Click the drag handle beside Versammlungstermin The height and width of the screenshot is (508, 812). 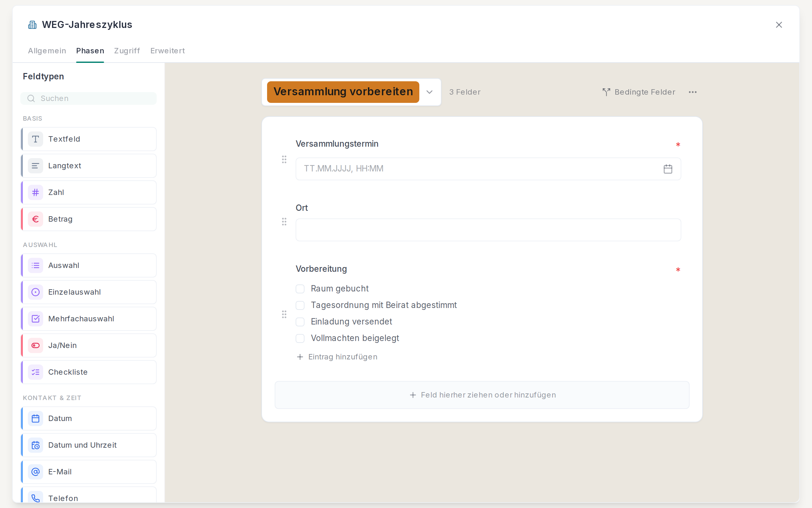[284, 160]
